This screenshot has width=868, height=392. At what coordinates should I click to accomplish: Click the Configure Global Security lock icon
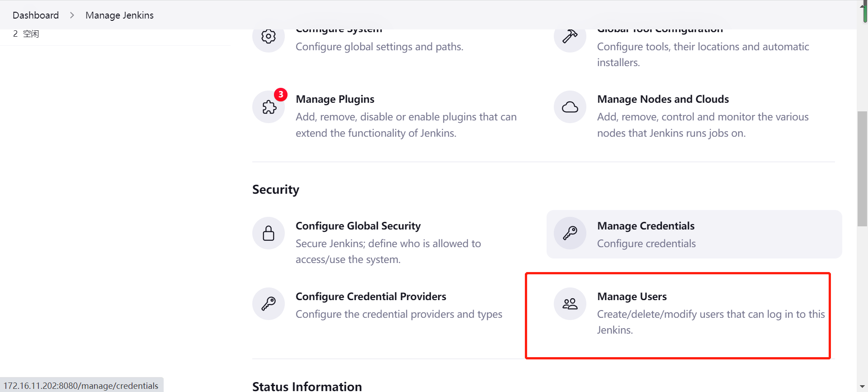click(x=269, y=233)
